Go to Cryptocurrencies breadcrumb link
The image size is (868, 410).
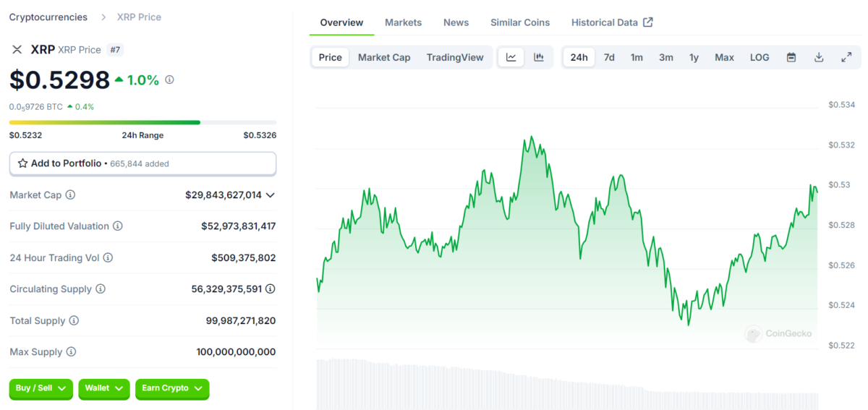click(48, 17)
